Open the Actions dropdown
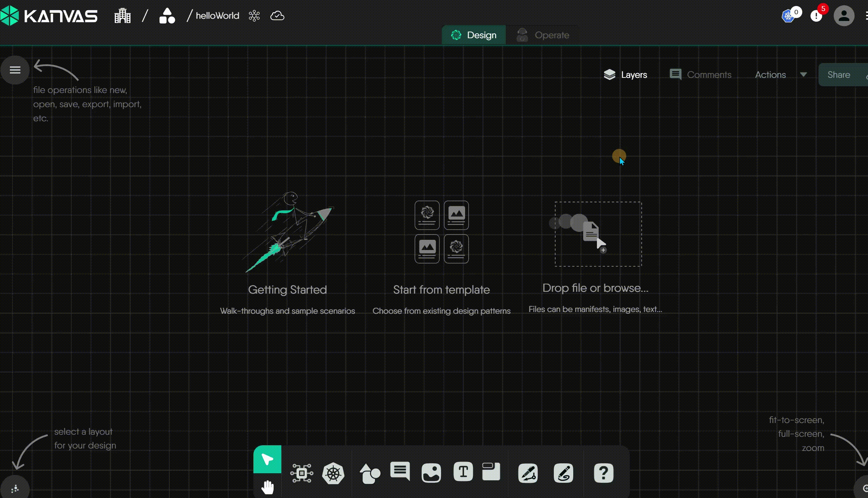The width and height of the screenshot is (868, 498). 779,74
